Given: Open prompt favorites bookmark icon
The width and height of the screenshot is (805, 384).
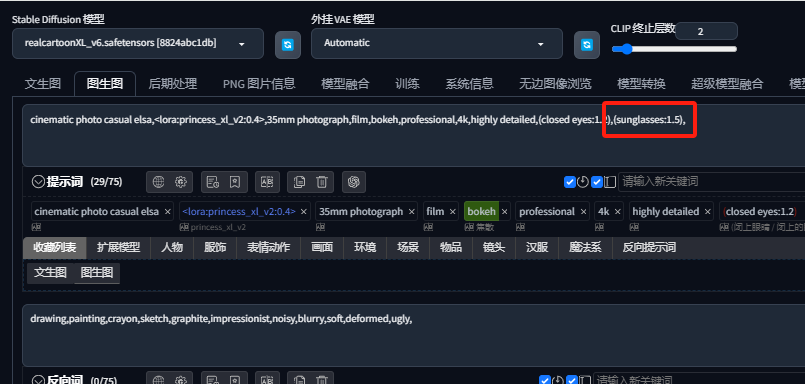Looking at the screenshot, I should pyautogui.click(x=235, y=182).
